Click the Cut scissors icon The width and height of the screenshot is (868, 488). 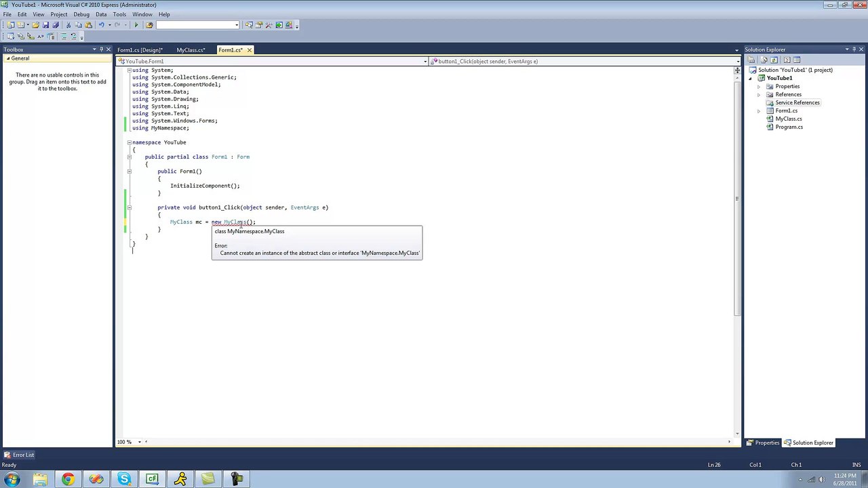pyautogui.click(x=68, y=25)
